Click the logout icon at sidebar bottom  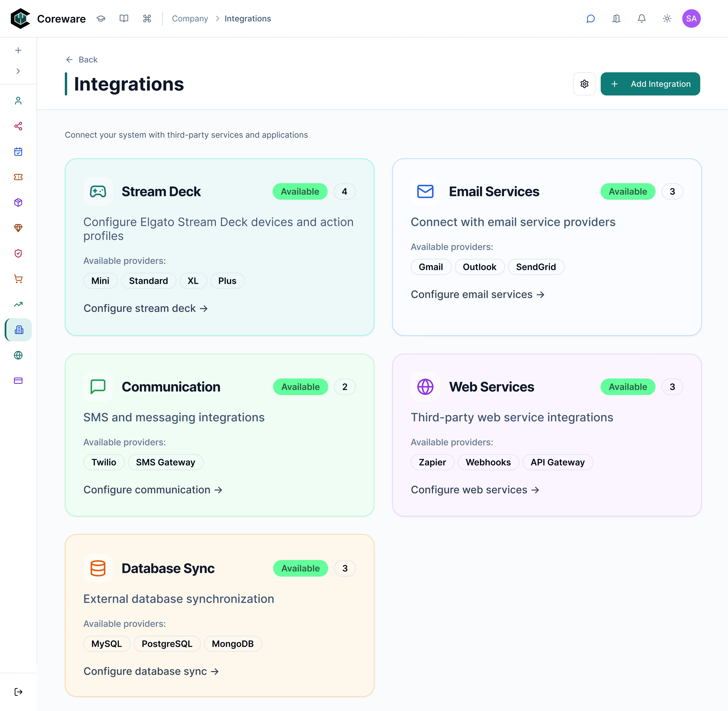tap(18, 692)
